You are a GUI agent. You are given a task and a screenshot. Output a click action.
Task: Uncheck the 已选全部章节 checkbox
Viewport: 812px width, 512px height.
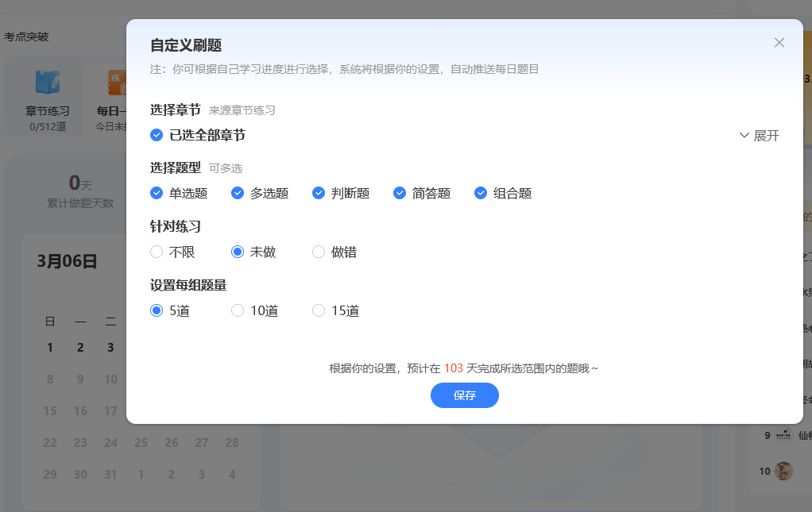click(x=157, y=135)
